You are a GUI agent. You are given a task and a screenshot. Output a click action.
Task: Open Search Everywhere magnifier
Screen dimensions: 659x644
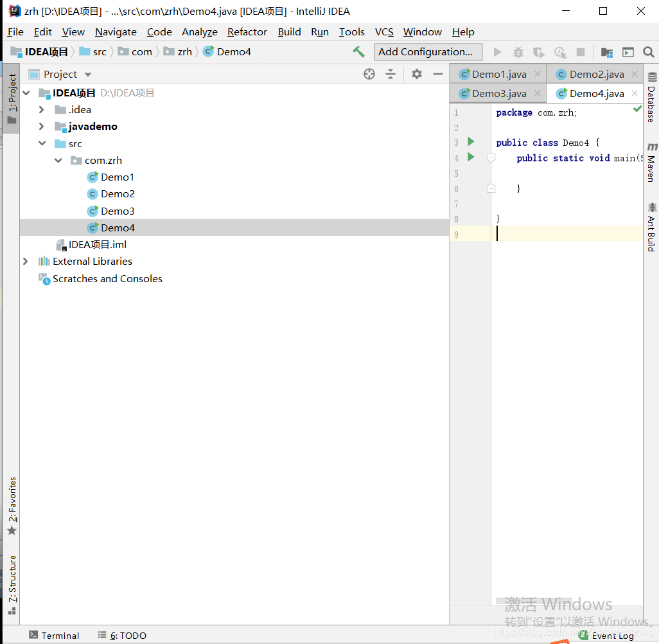[649, 52]
